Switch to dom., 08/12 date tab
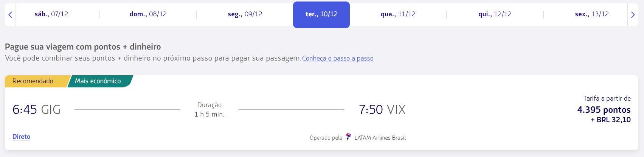The width and height of the screenshot is (644, 157). 148,14
